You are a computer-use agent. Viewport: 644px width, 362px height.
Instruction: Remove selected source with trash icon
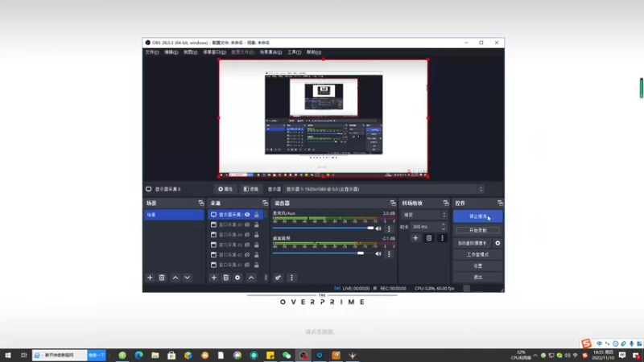pyautogui.click(x=226, y=278)
